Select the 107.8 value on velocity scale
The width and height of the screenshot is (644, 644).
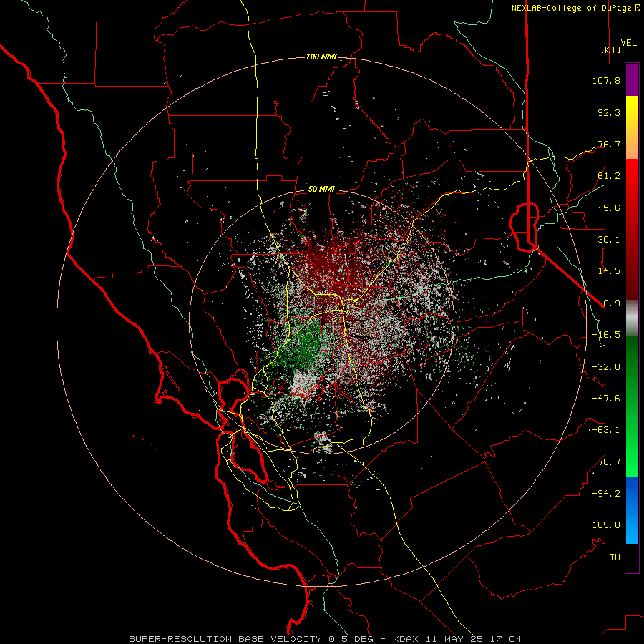point(606,80)
